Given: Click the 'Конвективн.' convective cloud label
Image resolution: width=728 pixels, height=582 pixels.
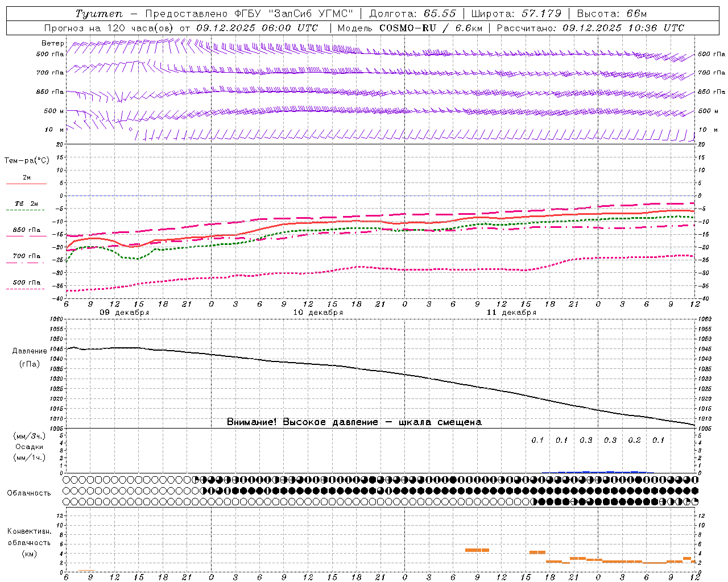Looking at the screenshot, I should tap(30, 531).
